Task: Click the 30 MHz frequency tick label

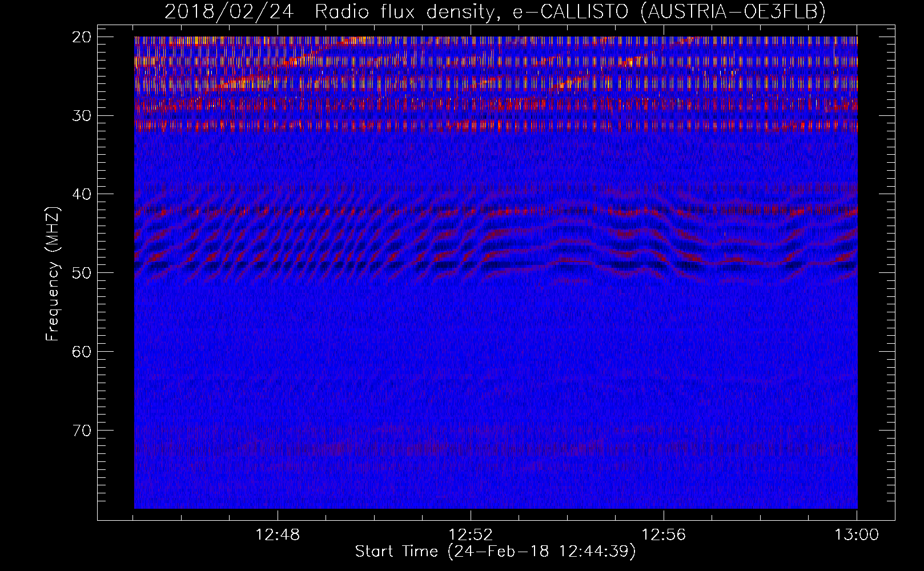Action: click(82, 116)
